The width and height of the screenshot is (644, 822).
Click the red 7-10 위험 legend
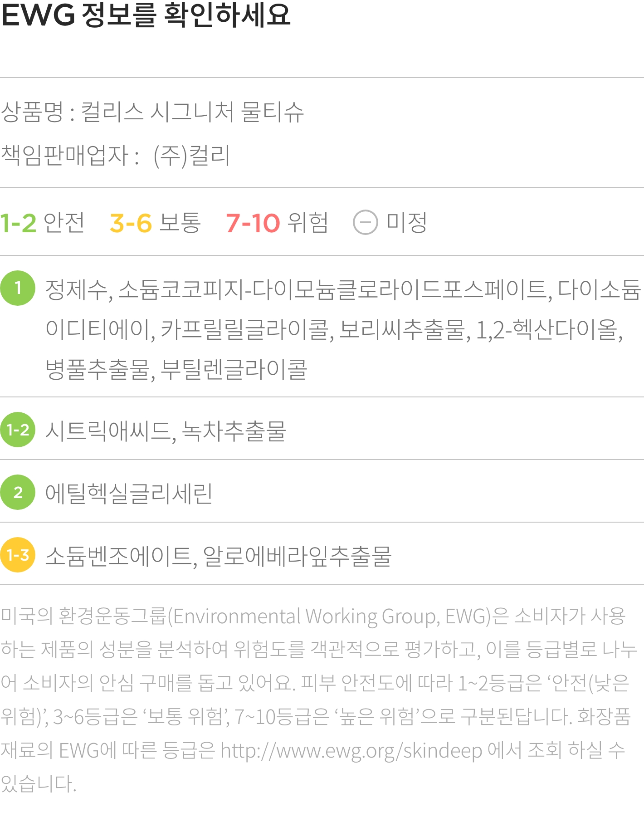277,223
